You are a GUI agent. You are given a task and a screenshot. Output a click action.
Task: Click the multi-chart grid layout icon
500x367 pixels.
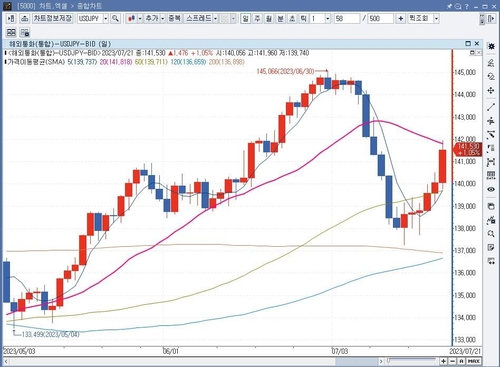[11, 32]
